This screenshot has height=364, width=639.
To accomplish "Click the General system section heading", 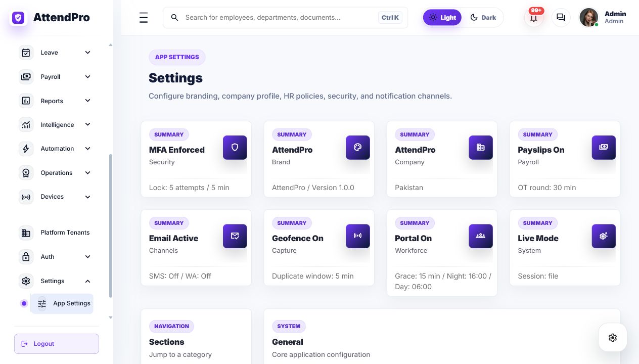I will (x=288, y=342).
